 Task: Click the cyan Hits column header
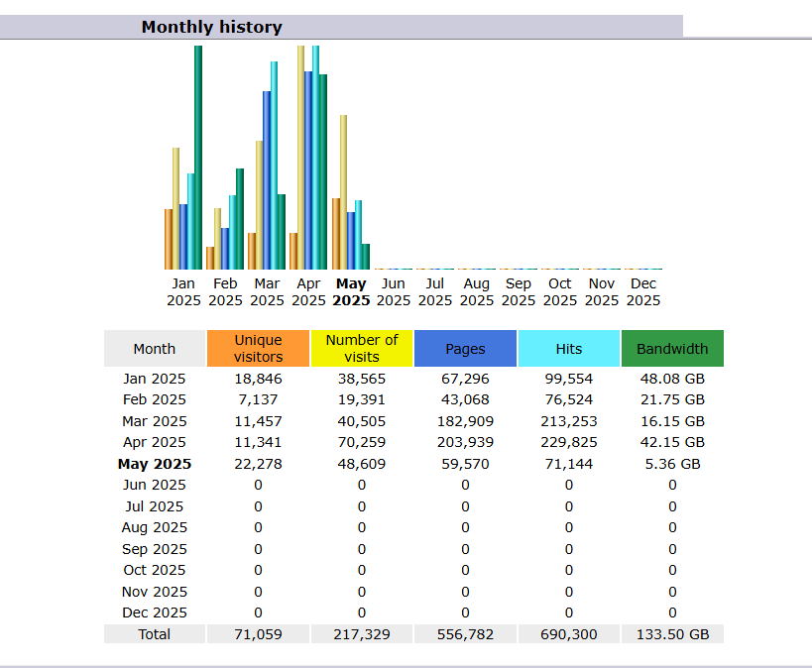coord(569,349)
